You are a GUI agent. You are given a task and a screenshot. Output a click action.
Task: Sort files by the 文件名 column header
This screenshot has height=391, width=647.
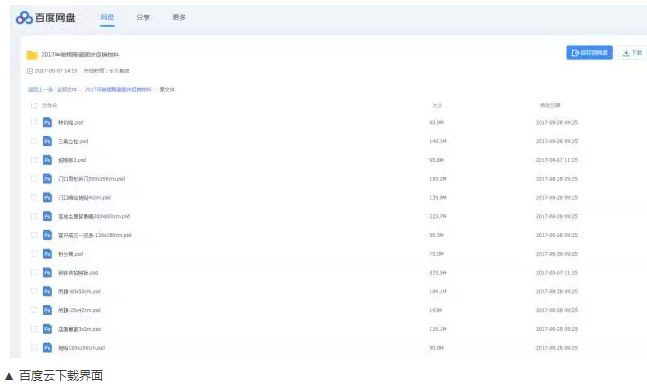tap(50, 106)
